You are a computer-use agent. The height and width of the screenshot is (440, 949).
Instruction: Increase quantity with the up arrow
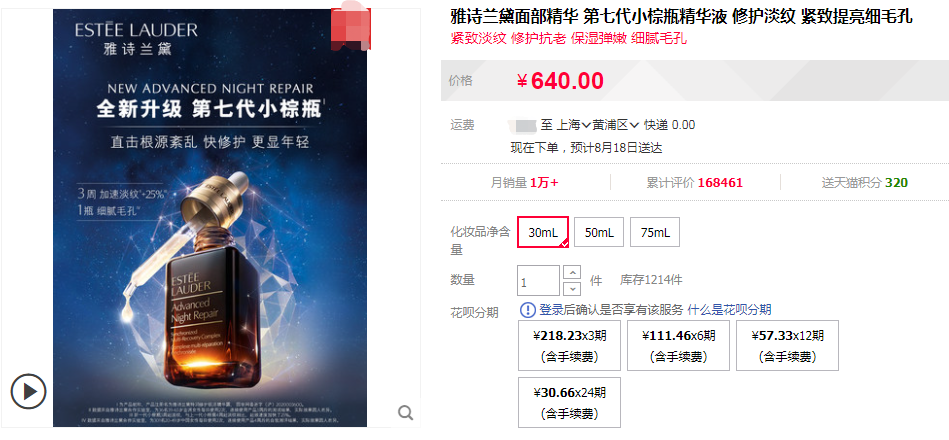tap(573, 272)
